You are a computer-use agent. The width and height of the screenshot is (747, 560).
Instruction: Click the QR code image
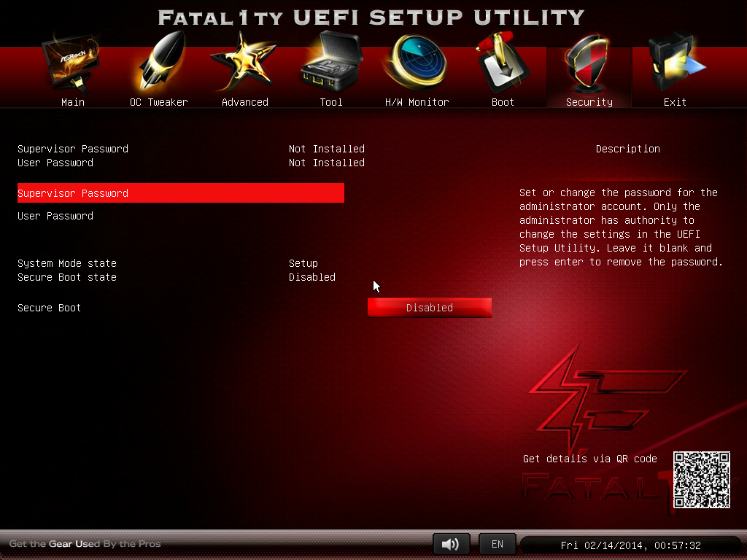(701, 480)
